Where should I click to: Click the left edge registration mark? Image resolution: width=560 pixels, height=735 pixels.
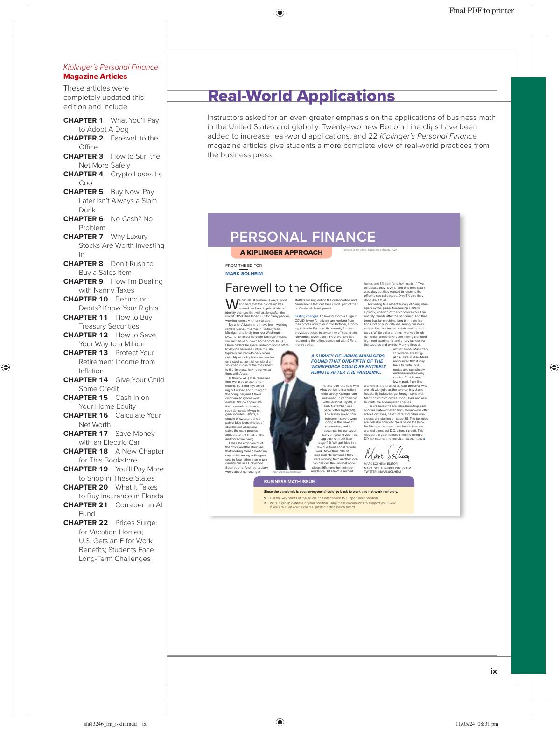[6, 368]
